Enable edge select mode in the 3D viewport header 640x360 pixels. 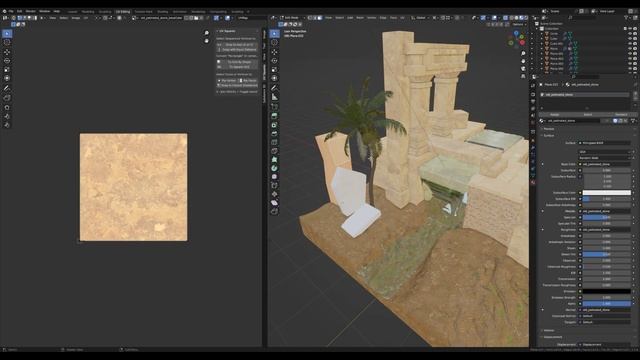(x=315, y=18)
